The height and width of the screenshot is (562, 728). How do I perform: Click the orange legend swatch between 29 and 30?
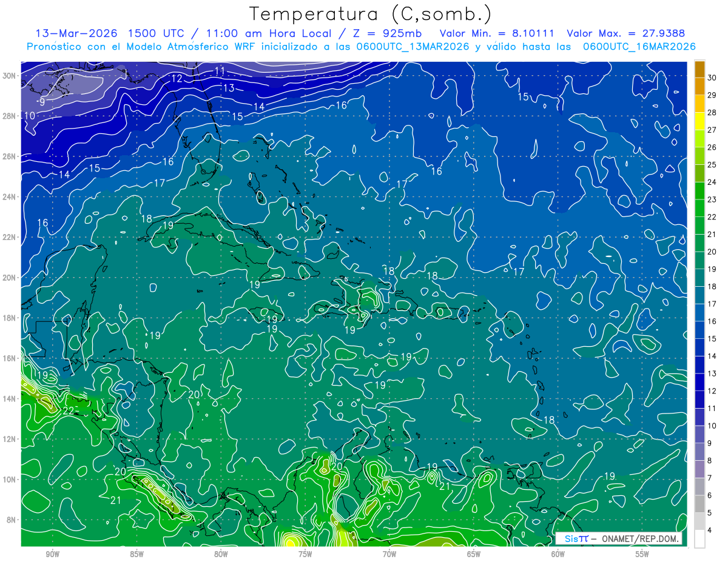699,86
